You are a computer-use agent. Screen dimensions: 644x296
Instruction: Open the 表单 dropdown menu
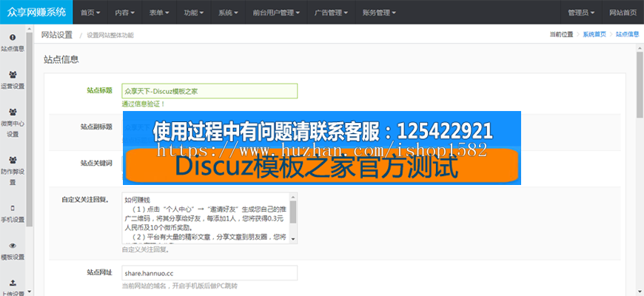click(x=159, y=13)
